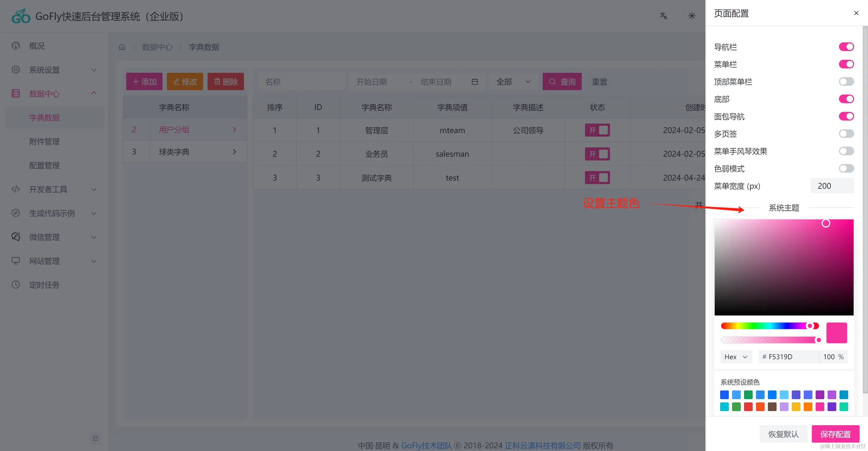Toggle status switch for 测试字典 row
This screenshot has width=868, height=451.
coord(597,178)
